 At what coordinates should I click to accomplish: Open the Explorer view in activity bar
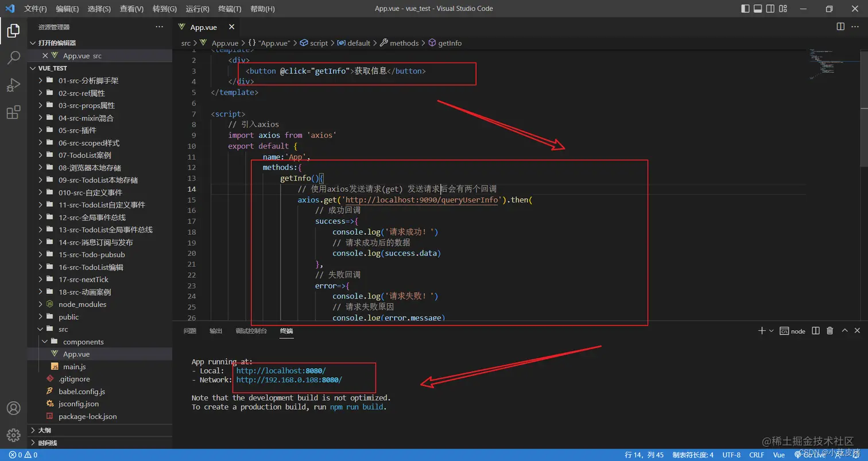(x=13, y=30)
